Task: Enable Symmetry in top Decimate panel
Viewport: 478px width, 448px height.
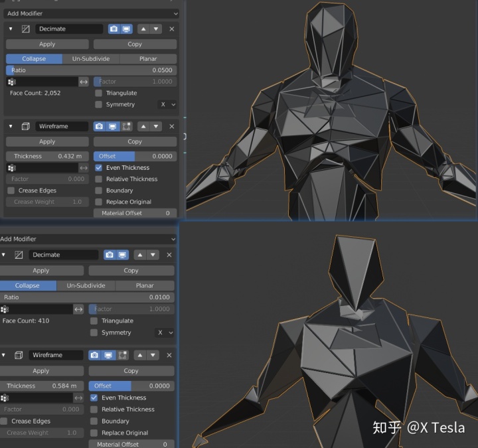Action: coord(98,105)
